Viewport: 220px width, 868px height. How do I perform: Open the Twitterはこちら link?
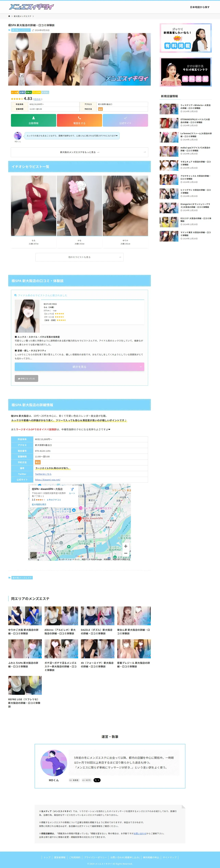click(43, 474)
